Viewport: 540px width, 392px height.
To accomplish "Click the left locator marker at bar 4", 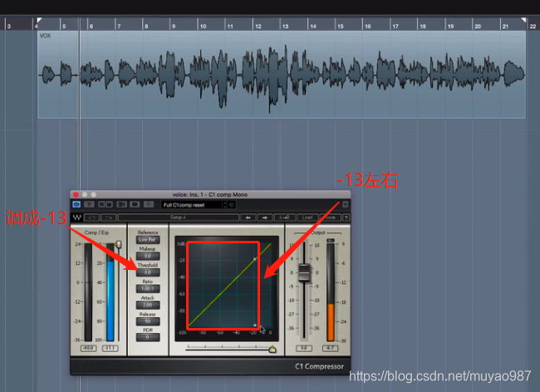I will tap(39, 20).
